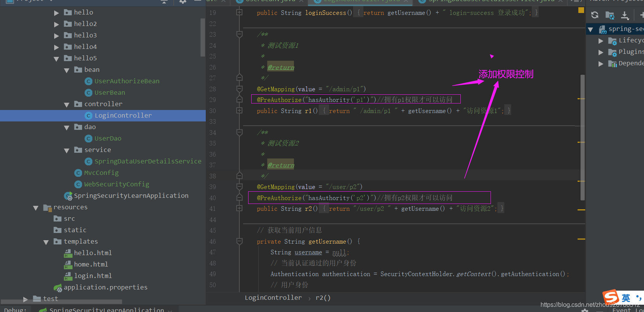Expand Maven Lifecycle node
This screenshot has height=312, width=644.
[x=601, y=41]
